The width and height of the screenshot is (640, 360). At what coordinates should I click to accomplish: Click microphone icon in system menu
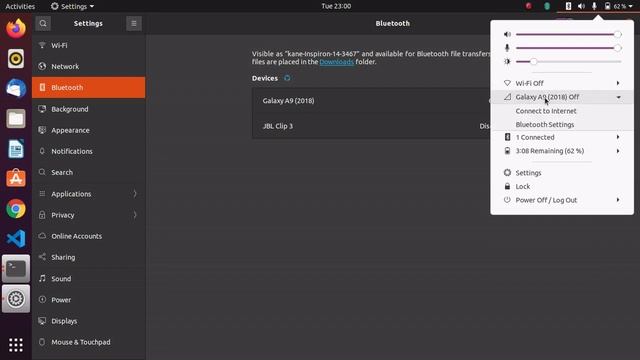point(507,48)
